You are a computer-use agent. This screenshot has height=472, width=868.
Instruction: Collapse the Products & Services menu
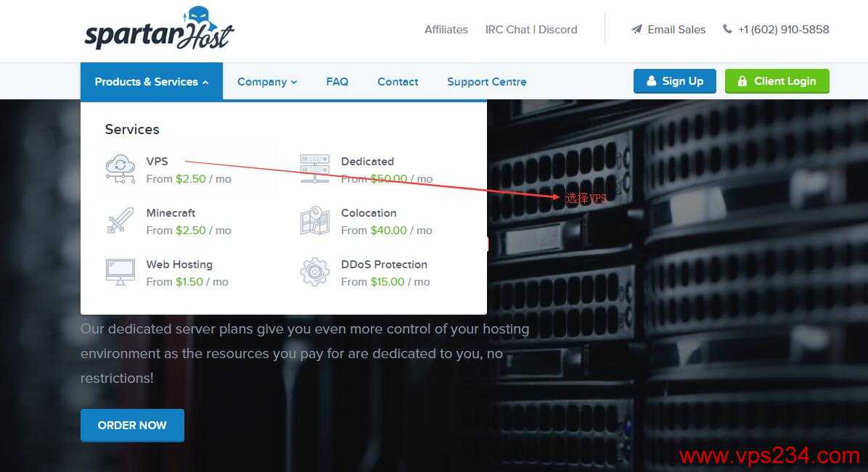pyautogui.click(x=152, y=81)
